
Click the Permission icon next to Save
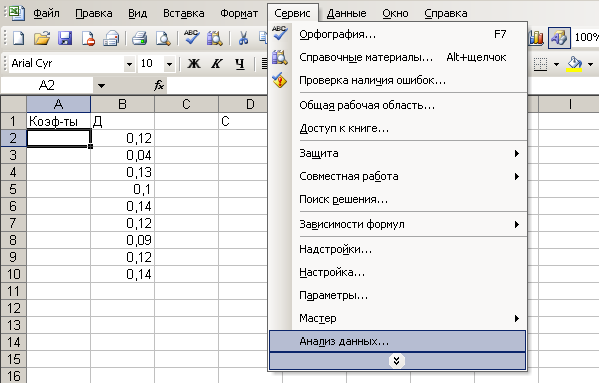coord(88,38)
